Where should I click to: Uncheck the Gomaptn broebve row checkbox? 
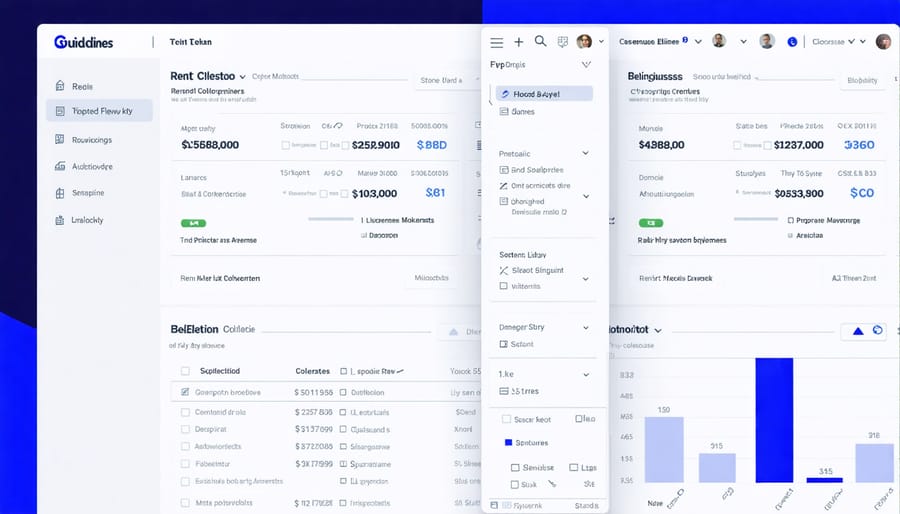tap(185, 392)
